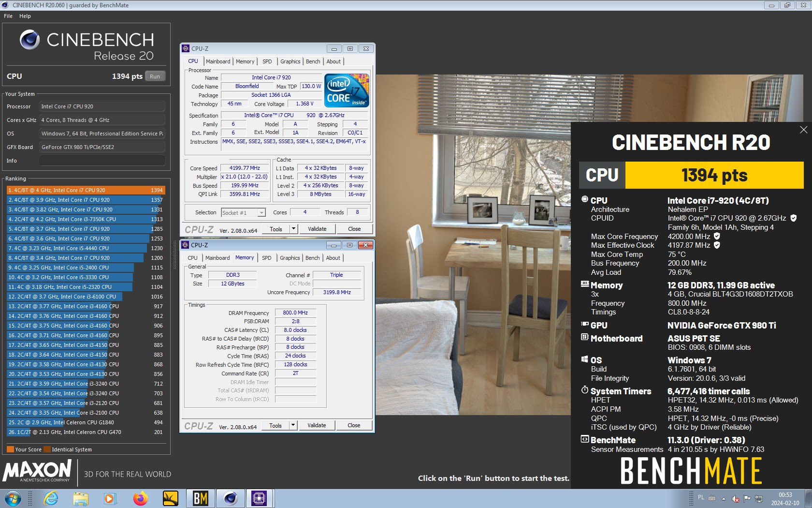Switch to Cinebench taskbar icon
This screenshot has height=508, width=812.
click(x=230, y=498)
